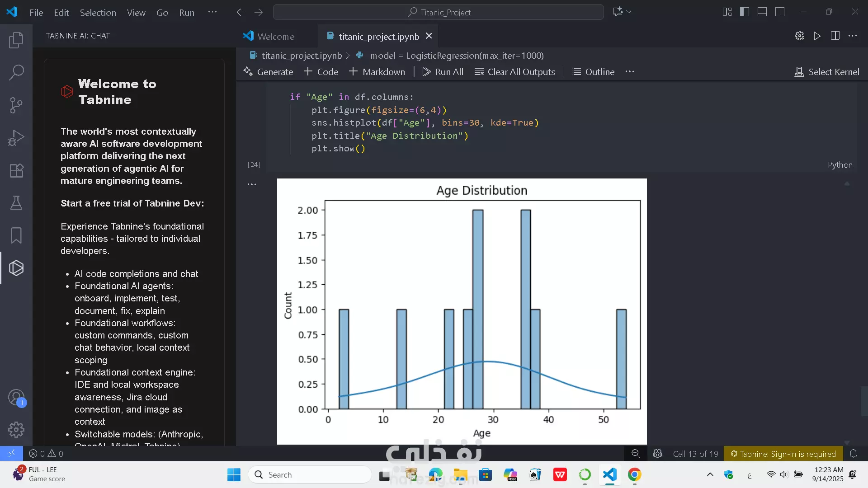Open Run and Debug view

[16, 138]
